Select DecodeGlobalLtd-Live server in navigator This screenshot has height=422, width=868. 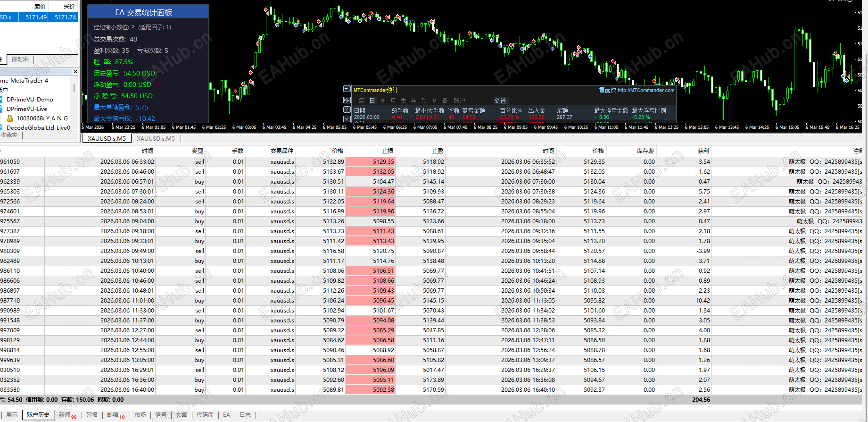(38, 128)
